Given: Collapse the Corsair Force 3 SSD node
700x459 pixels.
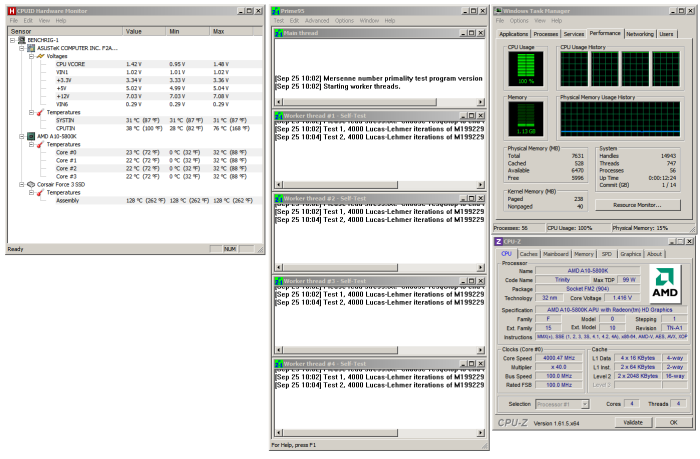Looking at the screenshot, I should click(x=21, y=184).
